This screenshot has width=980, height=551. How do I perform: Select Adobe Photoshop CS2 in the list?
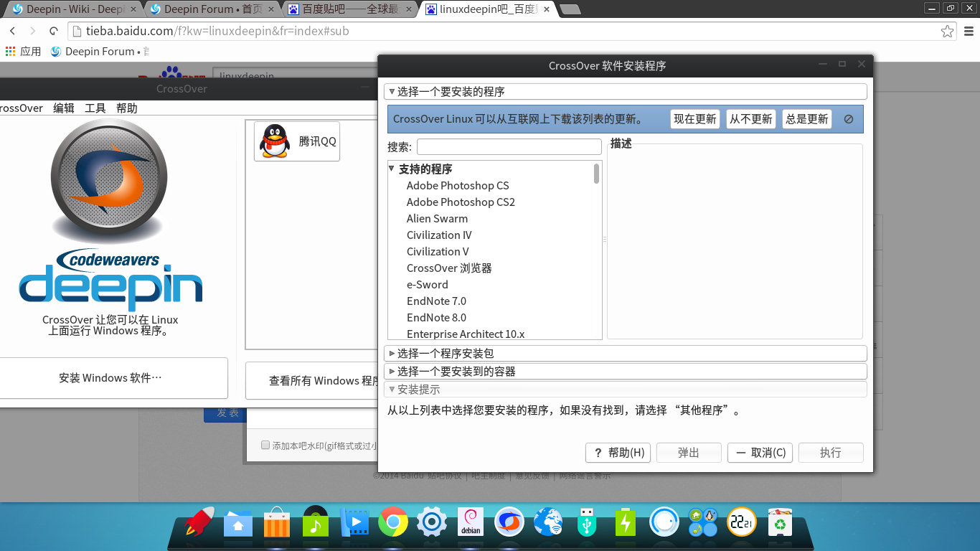coord(461,202)
